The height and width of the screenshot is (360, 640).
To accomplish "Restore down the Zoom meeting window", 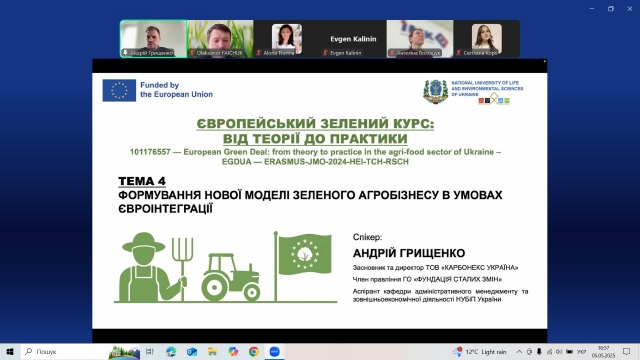I will 611,9.
